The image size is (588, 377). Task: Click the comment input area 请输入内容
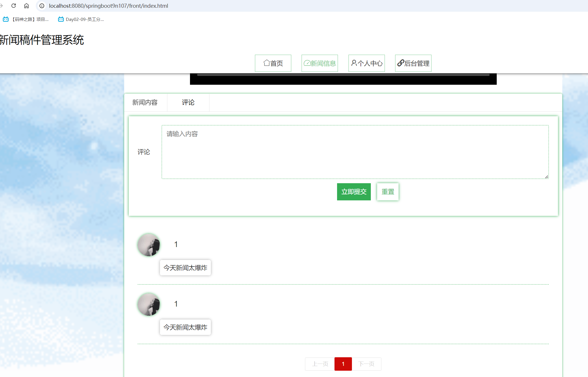(355, 152)
